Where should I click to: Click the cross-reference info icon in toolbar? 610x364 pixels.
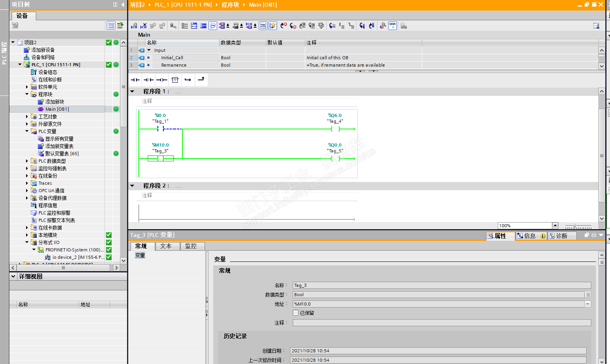pos(383,26)
